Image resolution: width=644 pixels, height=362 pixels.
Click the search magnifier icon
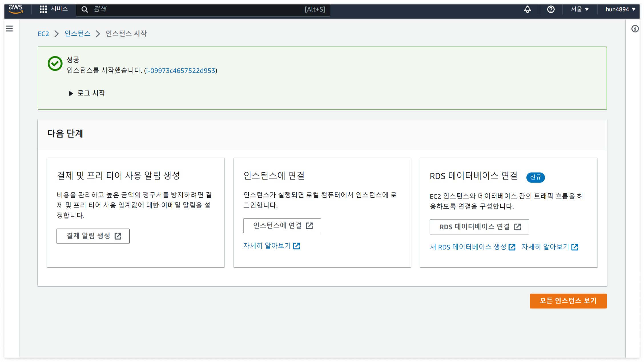[84, 9]
